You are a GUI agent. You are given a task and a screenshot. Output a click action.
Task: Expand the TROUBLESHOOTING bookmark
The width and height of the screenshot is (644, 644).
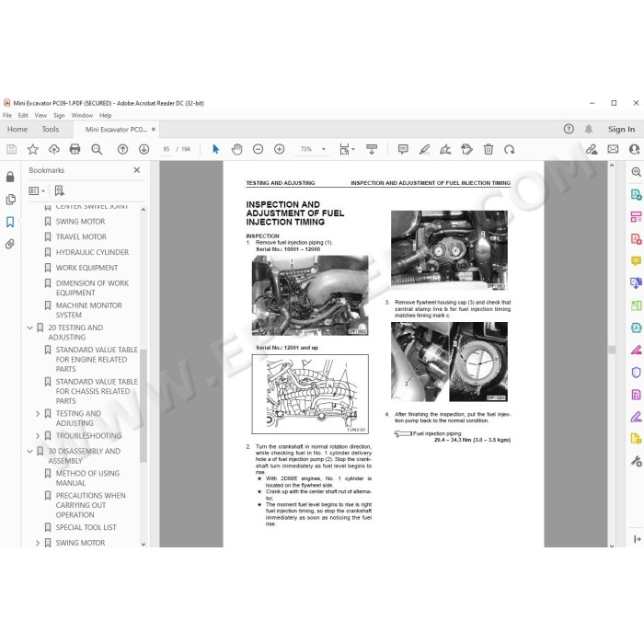tap(38, 436)
